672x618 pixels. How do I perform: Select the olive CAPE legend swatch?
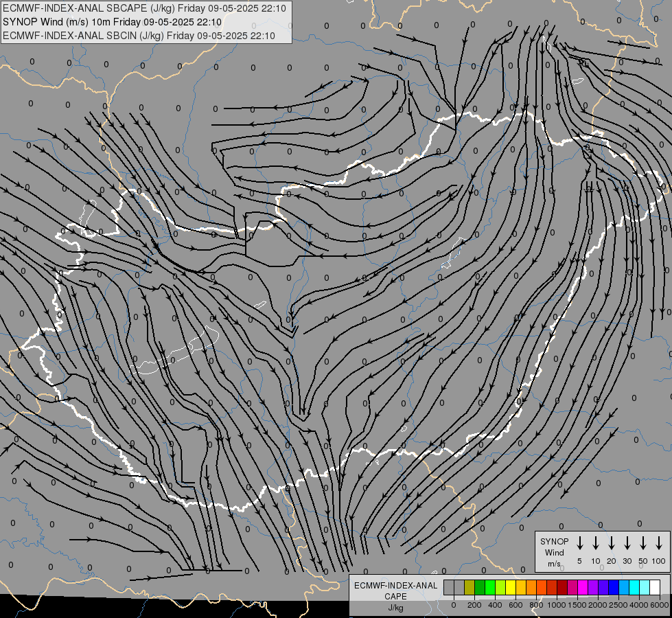coord(470,587)
